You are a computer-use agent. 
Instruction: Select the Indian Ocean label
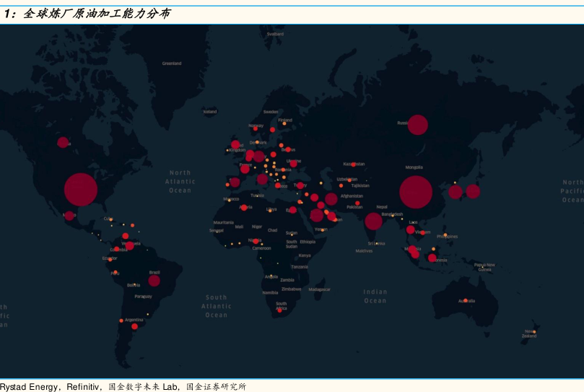pyautogui.click(x=375, y=296)
